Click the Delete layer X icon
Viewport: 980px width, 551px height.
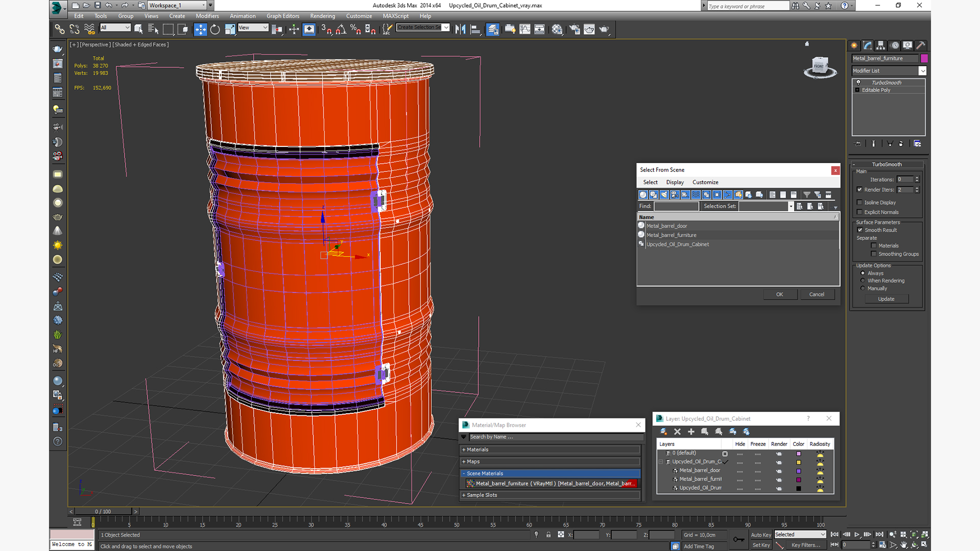tap(677, 432)
